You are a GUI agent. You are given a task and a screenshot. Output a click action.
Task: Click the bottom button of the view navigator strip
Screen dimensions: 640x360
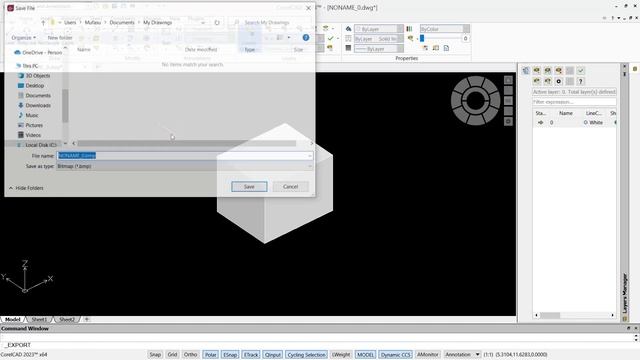coord(508,121)
